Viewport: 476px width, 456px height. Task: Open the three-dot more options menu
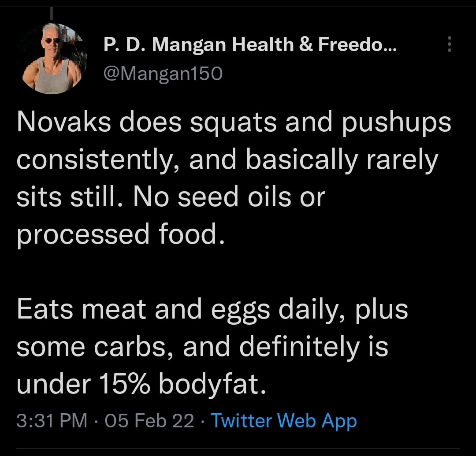click(449, 44)
